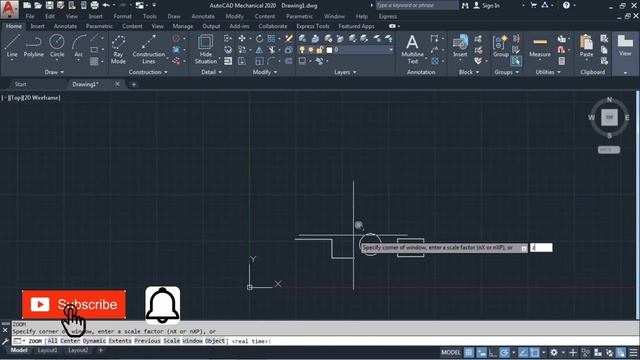
Task: Click the Insert block tool
Action: [460, 46]
